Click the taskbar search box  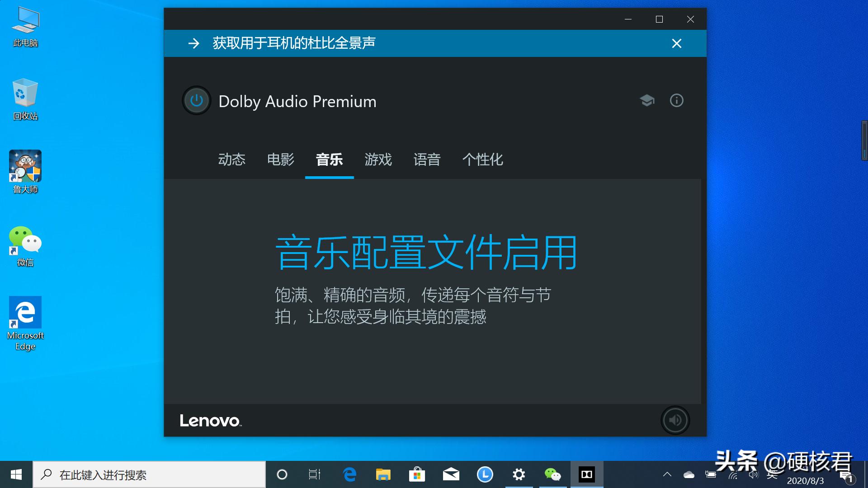149,475
